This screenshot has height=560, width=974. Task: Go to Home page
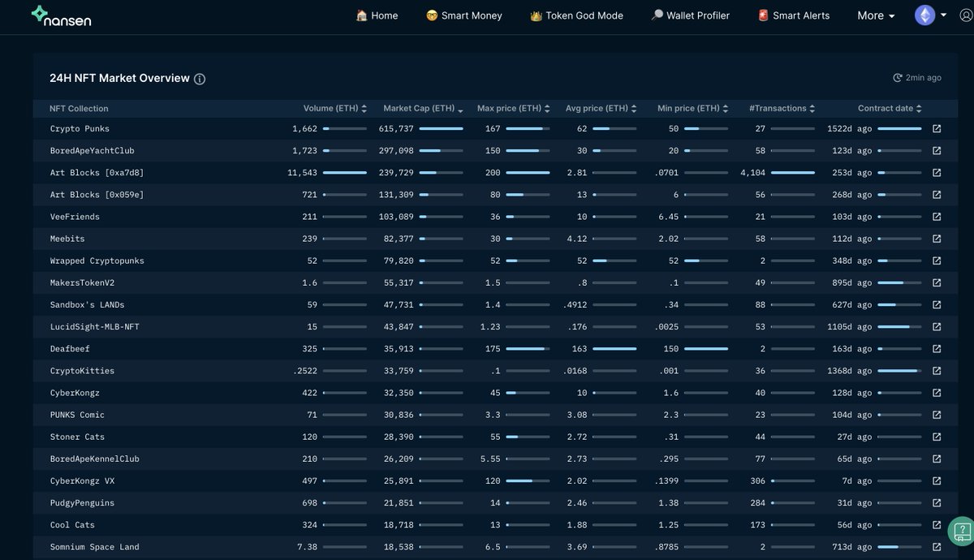[377, 15]
